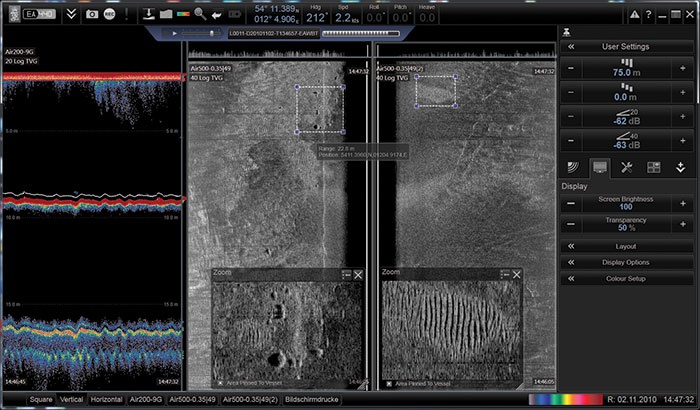Decrease the 0.0 m start range

pyautogui.click(x=571, y=92)
